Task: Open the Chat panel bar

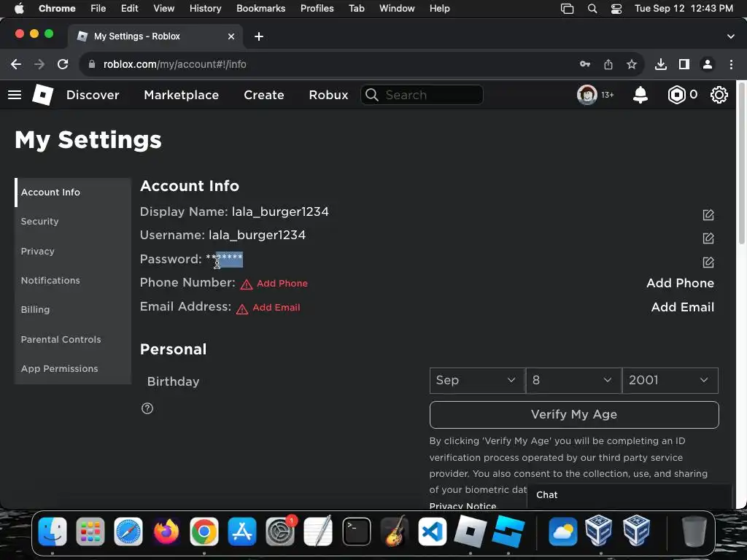Action: tap(629, 495)
